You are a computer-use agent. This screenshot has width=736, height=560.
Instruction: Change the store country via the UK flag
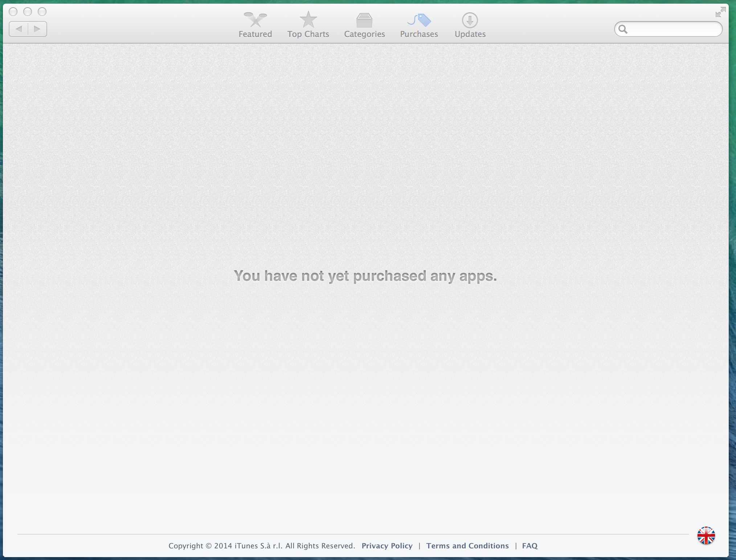(706, 536)
